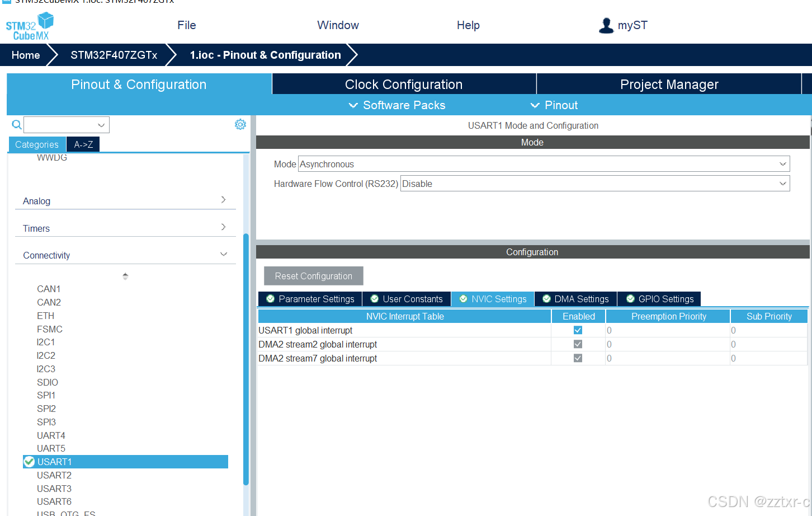Select the Categories tab

pyautogui.click(x=37, y=144)
